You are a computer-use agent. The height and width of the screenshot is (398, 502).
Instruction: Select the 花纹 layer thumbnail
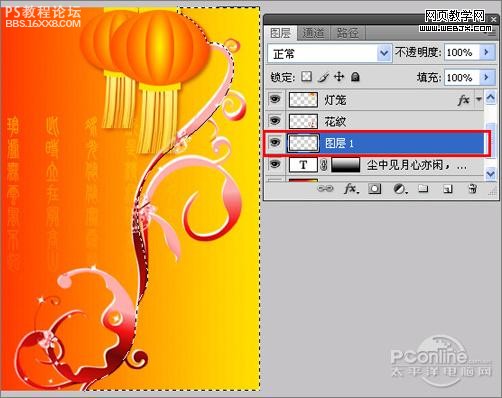tap(303, 121)
